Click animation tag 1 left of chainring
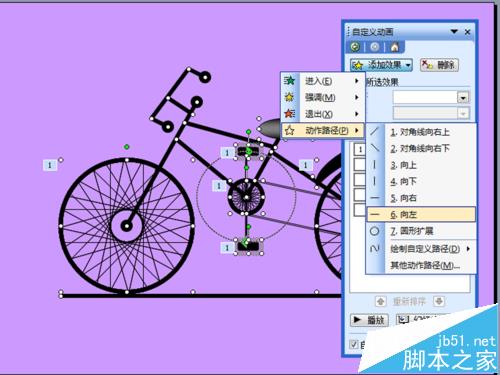Image resolution: width=500 pixels, height=375 pixels. click(219, 186)
